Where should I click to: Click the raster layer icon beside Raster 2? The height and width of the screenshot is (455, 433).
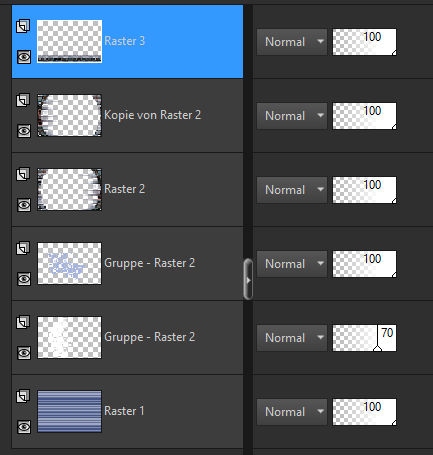tap(23, 174)
